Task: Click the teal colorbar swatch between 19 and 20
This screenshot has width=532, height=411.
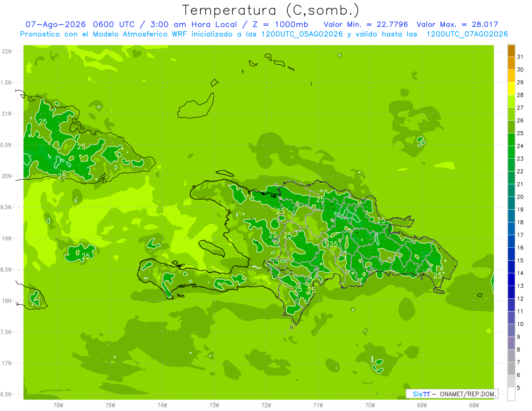Action: [511, 203]
